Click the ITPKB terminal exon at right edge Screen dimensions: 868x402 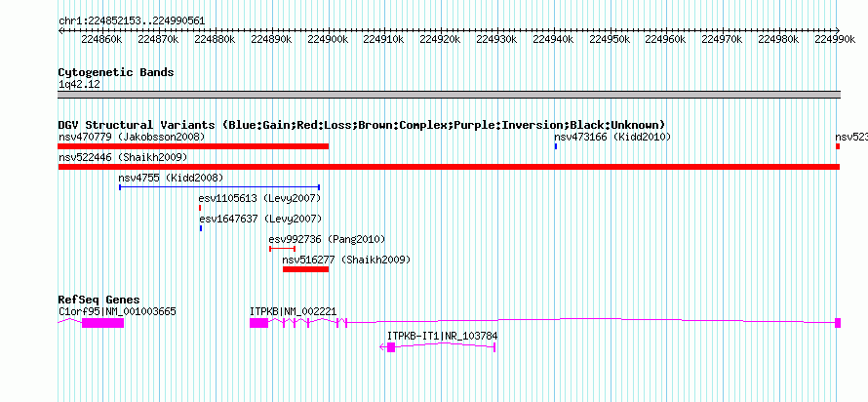(x=838, y=323)
